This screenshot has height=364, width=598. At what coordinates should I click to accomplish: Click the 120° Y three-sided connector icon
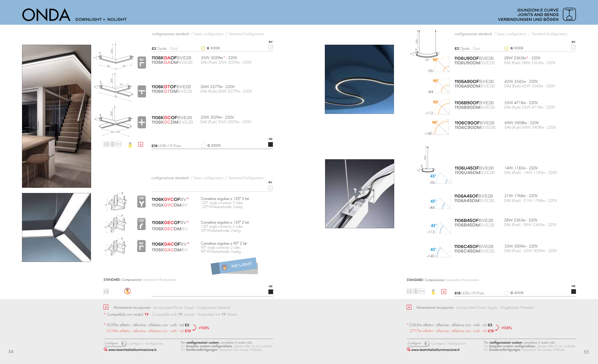[x=141, y=202]
